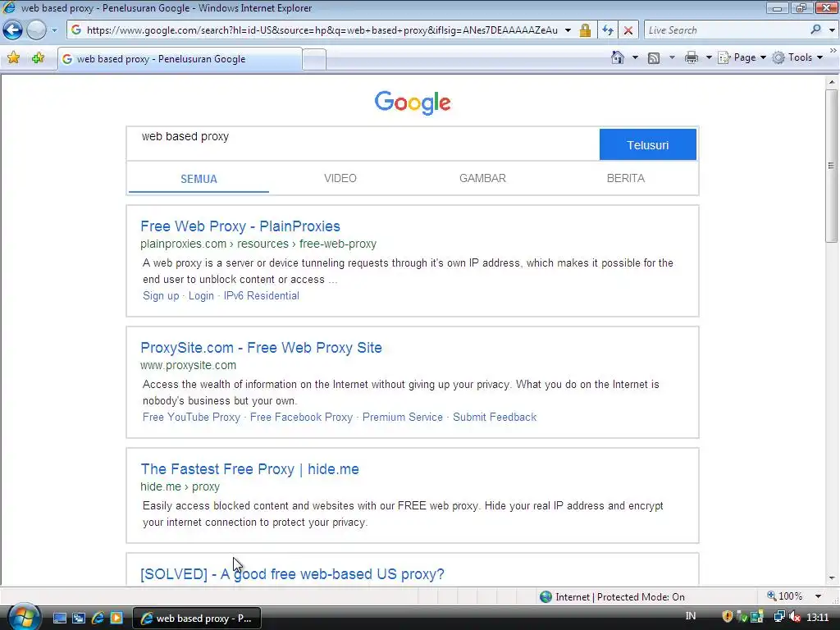Click the 'www.proxysite.com' green URL text
This screenshot has width=840, height=630.
(188, 365)
